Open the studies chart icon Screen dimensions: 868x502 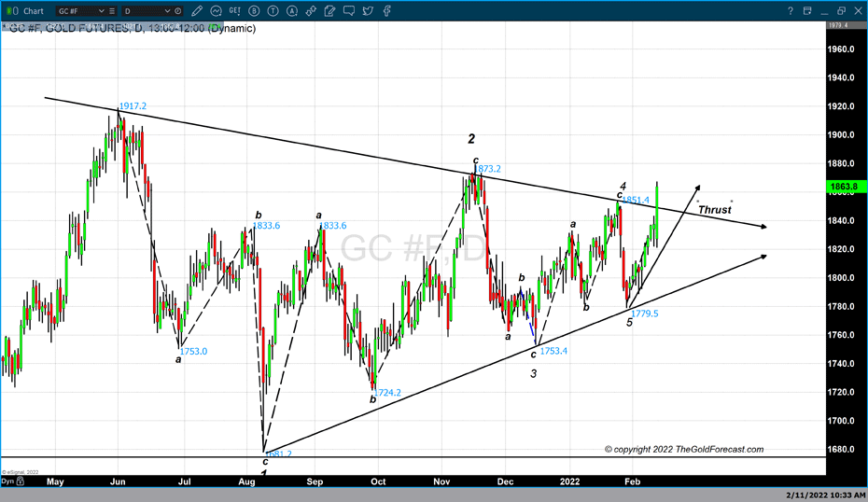[x=216, y=10]
